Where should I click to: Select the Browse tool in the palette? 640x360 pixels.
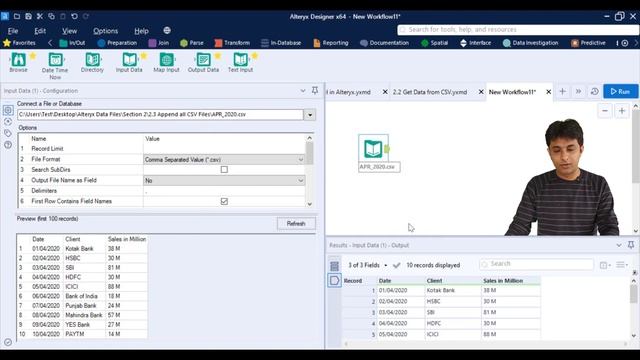[x=18, y=62]
